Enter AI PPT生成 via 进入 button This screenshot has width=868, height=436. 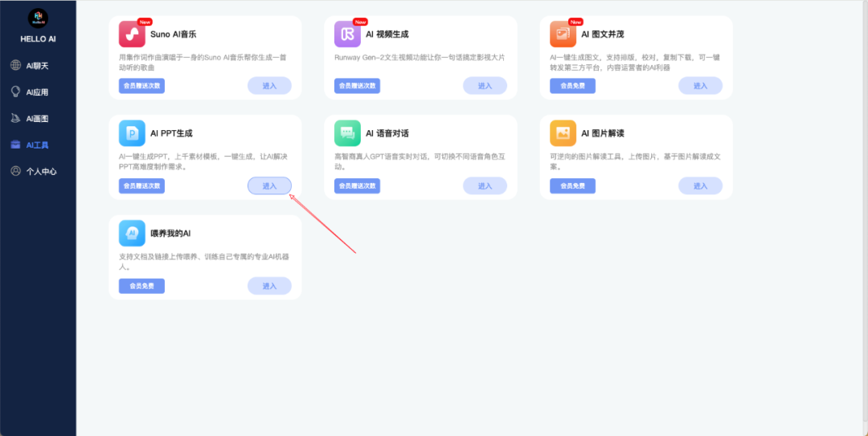tap(269, 186)
